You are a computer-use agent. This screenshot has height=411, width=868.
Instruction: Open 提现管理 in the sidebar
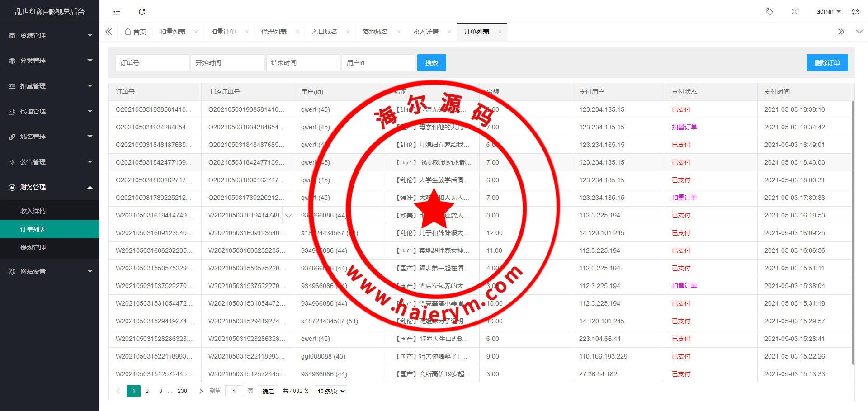[x=33, y=247]
